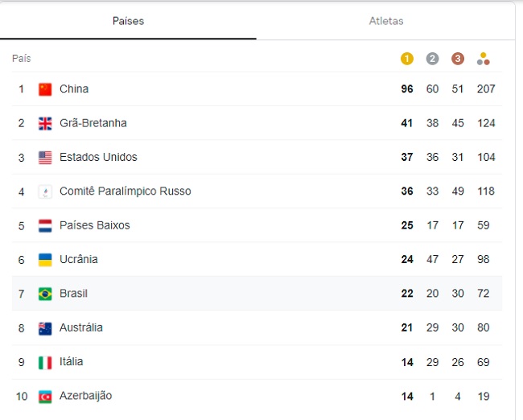
Task: Click the total medals icon
Action: [x=484, y=59]
